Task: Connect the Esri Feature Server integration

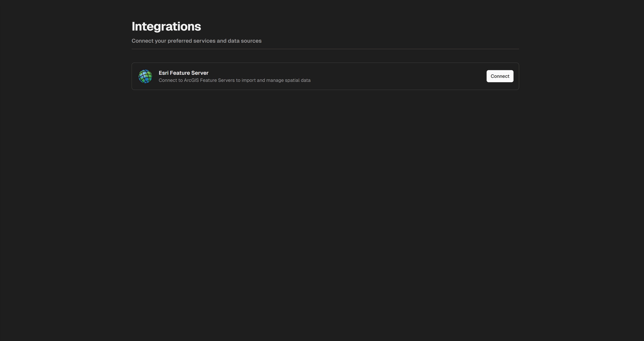Action: [500, 76]
